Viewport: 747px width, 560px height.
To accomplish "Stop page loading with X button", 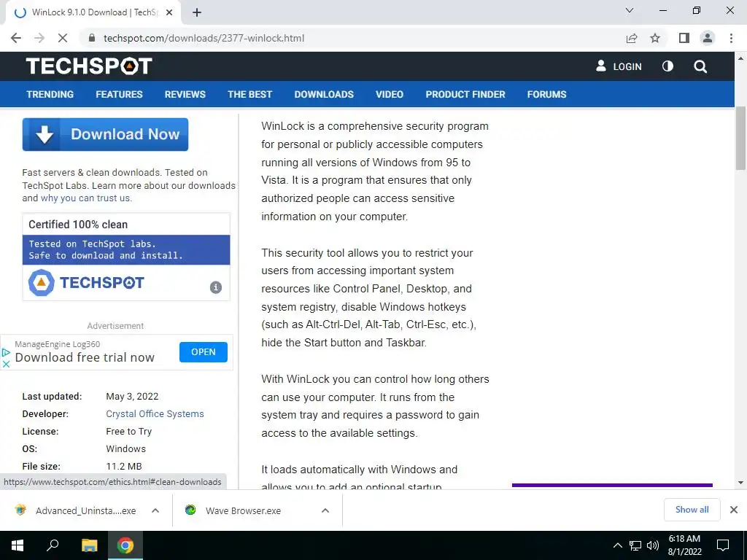I will click(63, 38).
